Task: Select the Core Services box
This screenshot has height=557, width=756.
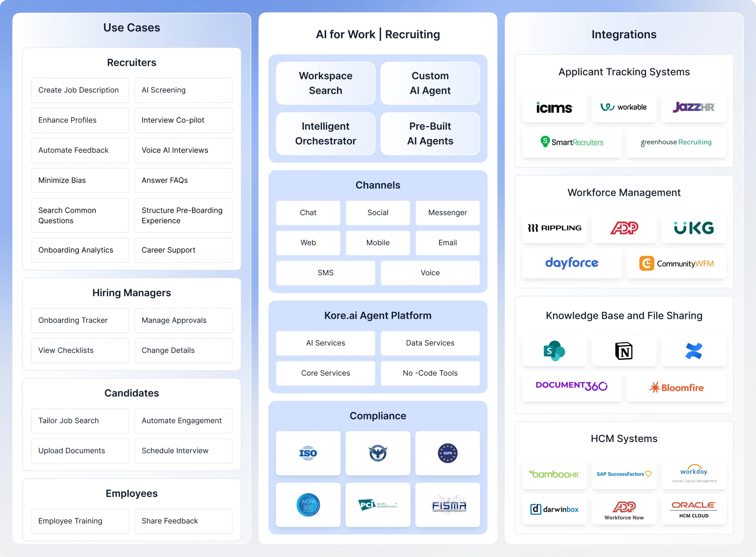Action: point(326,373)
